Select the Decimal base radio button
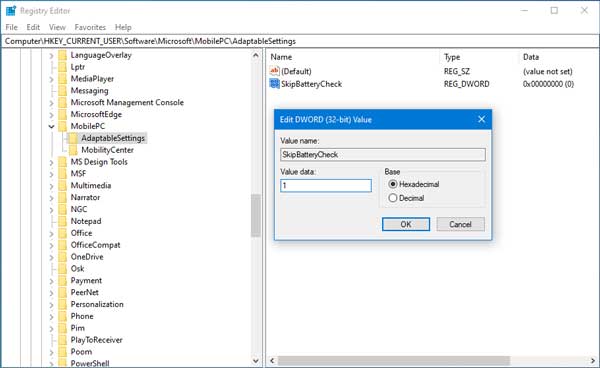Screen dimensions: 600x368 pos(393,198)
